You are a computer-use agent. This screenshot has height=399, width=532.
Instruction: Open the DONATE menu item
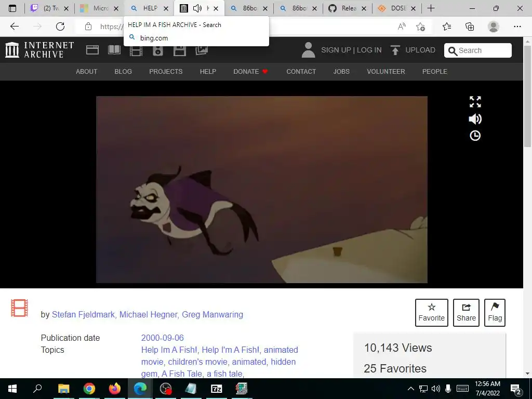250,72
